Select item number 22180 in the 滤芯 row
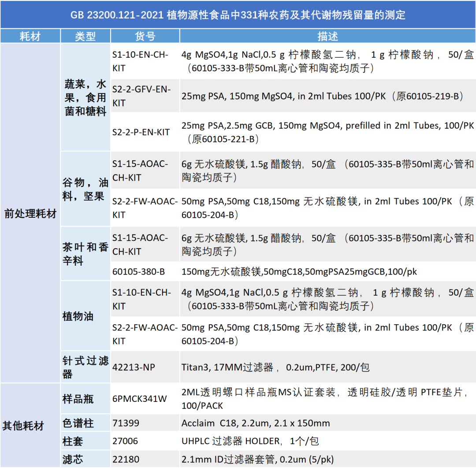 pyautogui.click(x=125, y=459)
